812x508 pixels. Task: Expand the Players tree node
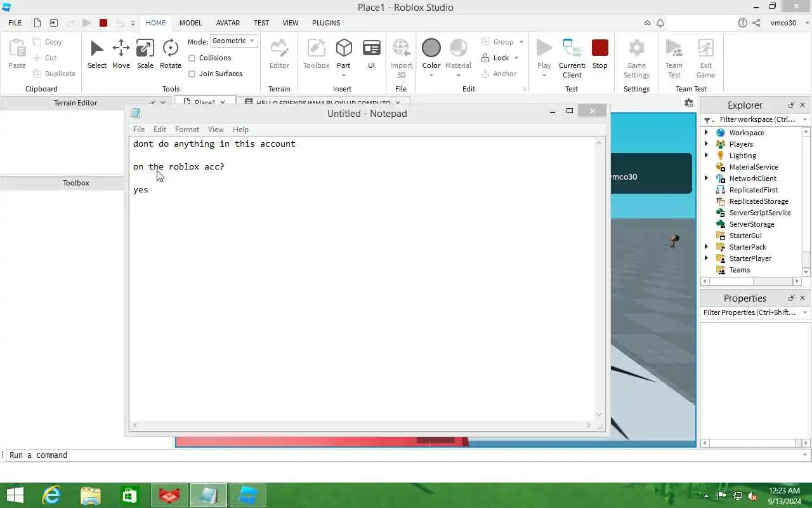coord(706,144)
